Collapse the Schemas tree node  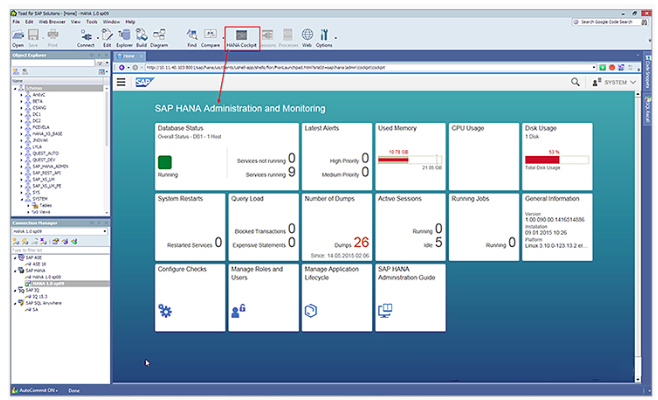[x=16, y=89]
